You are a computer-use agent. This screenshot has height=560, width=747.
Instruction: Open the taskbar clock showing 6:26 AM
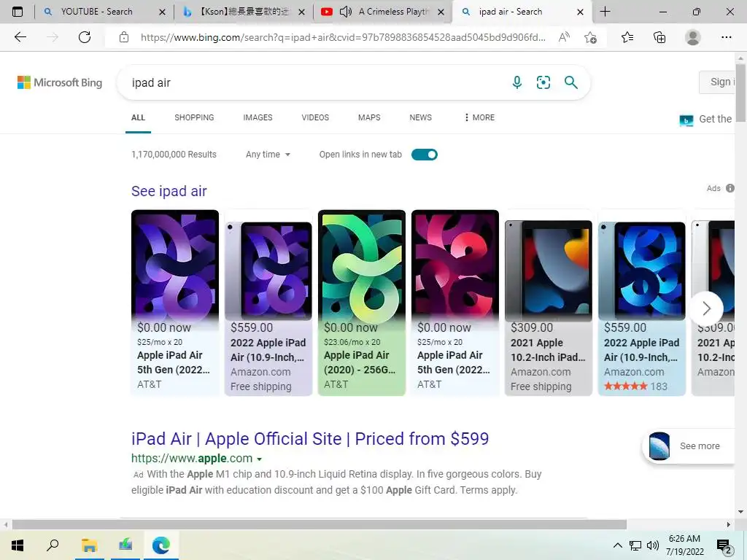(x=684, y=545)
